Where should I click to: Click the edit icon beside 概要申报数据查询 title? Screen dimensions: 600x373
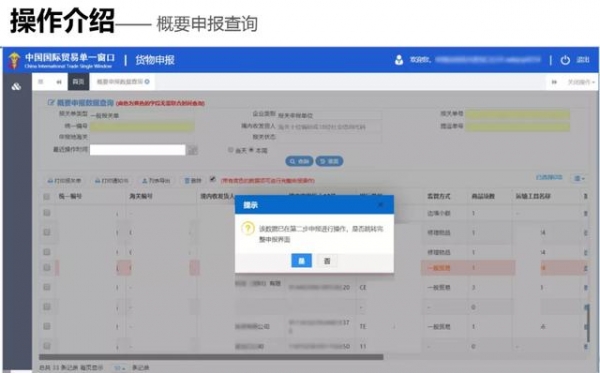(x=51, y=103)
